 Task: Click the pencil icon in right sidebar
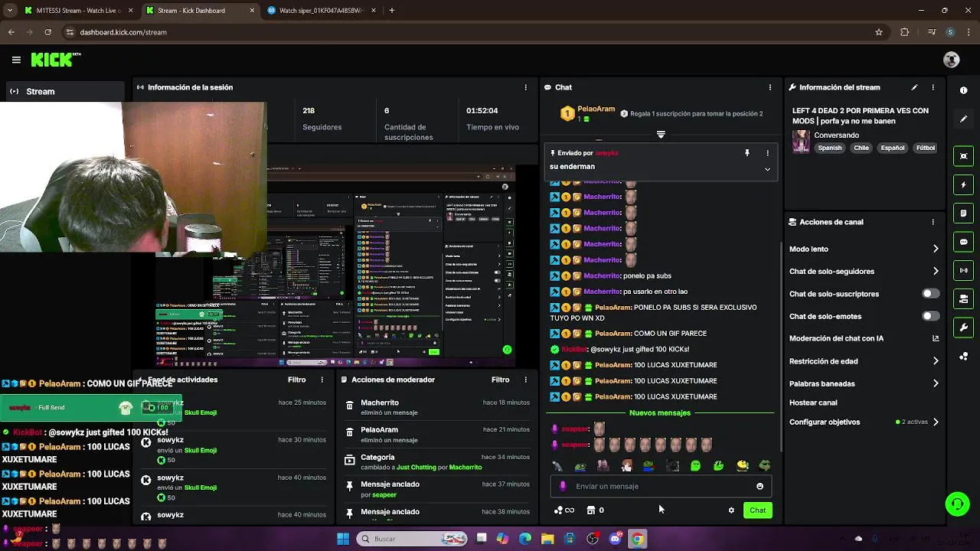click(x=964, y=119)
